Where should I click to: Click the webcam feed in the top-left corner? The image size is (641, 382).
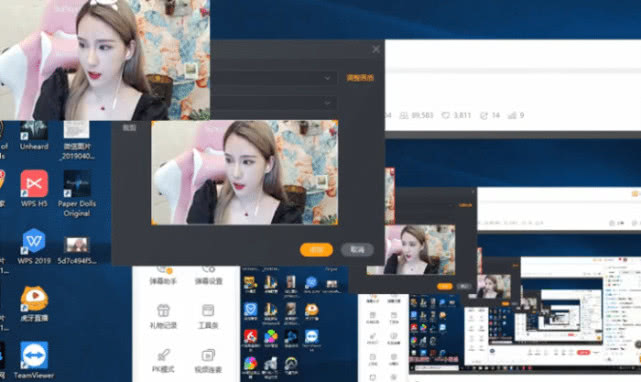coord(105,60)
